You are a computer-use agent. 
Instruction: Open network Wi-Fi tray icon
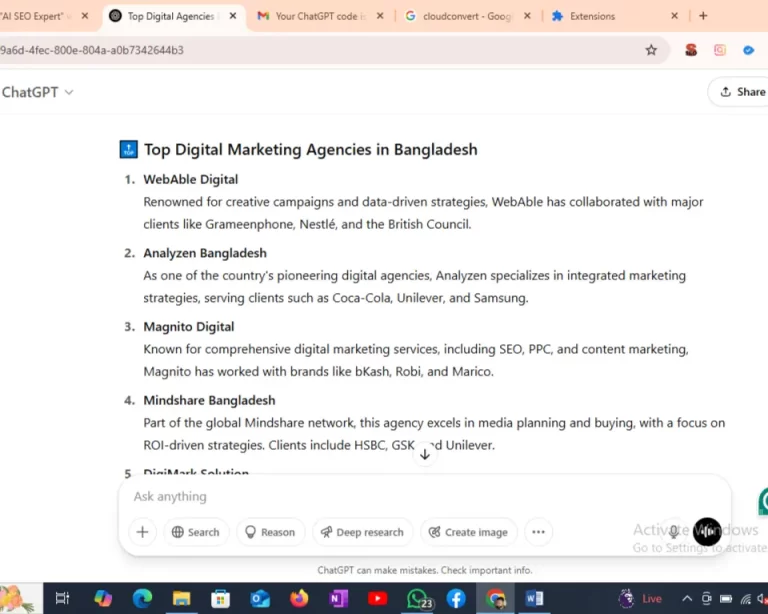745,598
